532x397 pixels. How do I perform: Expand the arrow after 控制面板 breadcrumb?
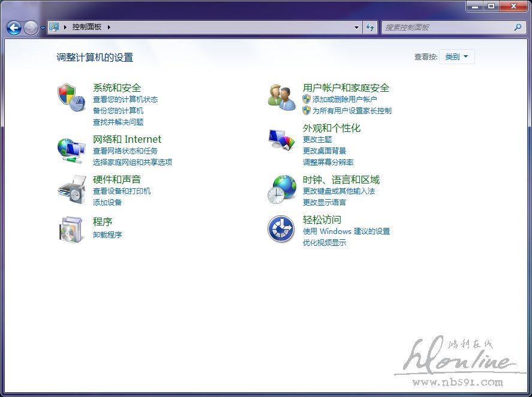point(109,27)
